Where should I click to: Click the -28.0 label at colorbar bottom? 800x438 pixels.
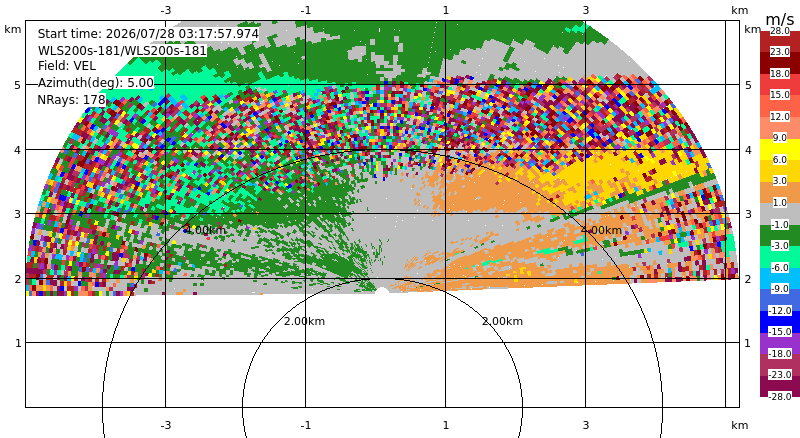pos(780,396)
